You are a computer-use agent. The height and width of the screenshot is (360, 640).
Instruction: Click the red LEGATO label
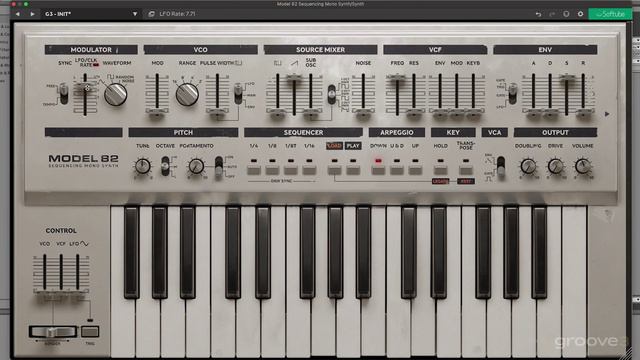(x=440, y=181)
